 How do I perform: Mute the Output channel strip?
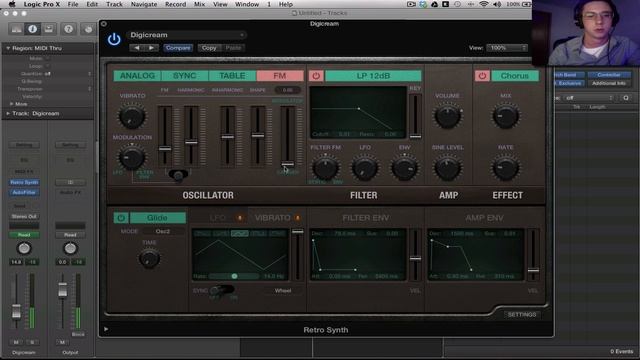(x=62, y=342)
